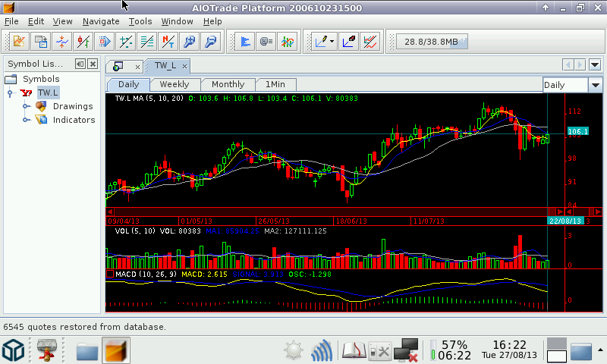
Task: Open the Navigate menu
Action: tap(101, 21)
